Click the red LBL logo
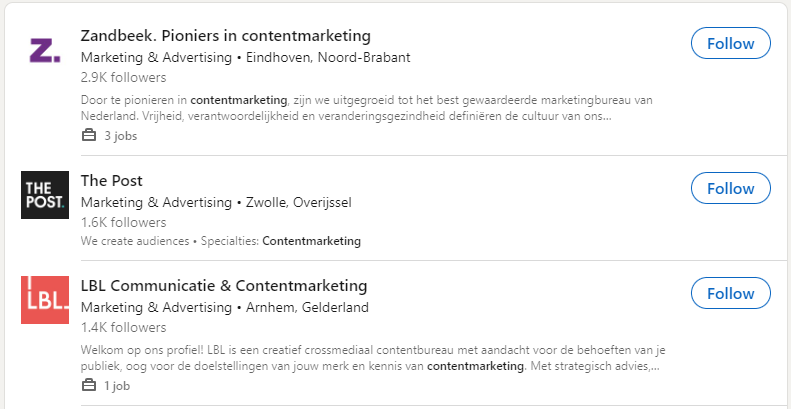The height and width of the screenshot is (409, 791). coord(45,300)
